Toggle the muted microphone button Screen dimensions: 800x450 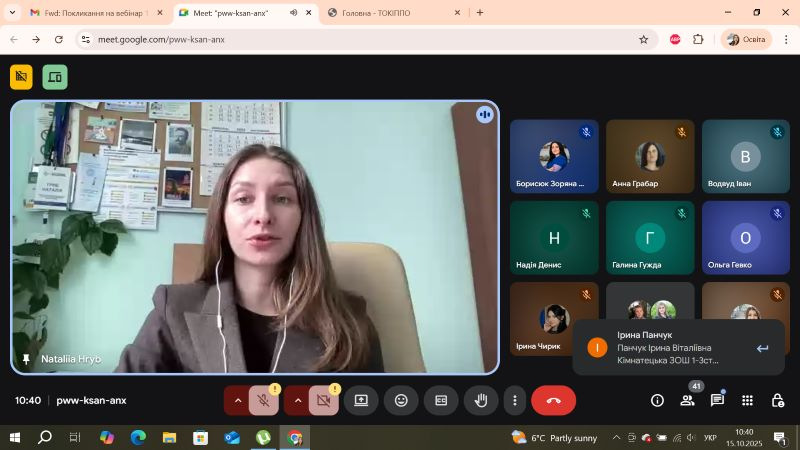pyautogui.click(x=264, y=400)
